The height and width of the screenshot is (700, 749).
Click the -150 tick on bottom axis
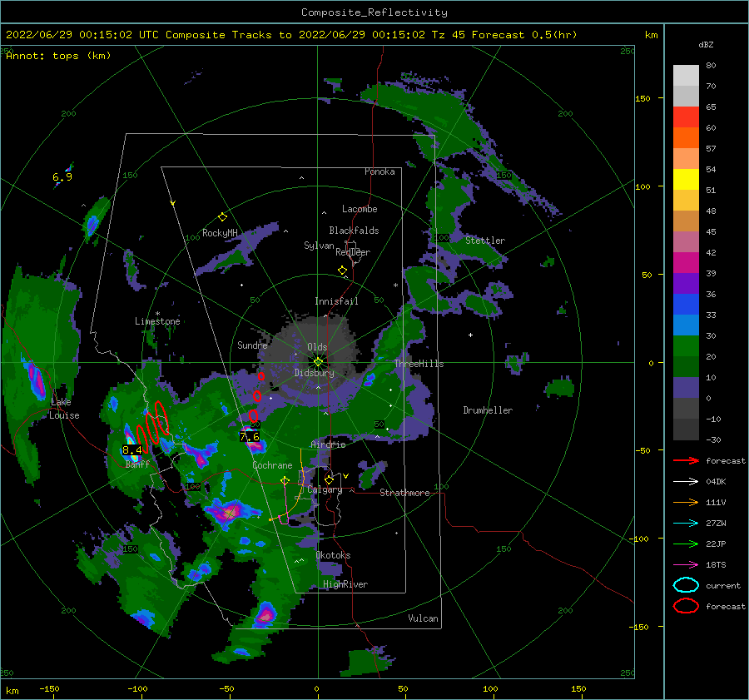pos(49,689)
